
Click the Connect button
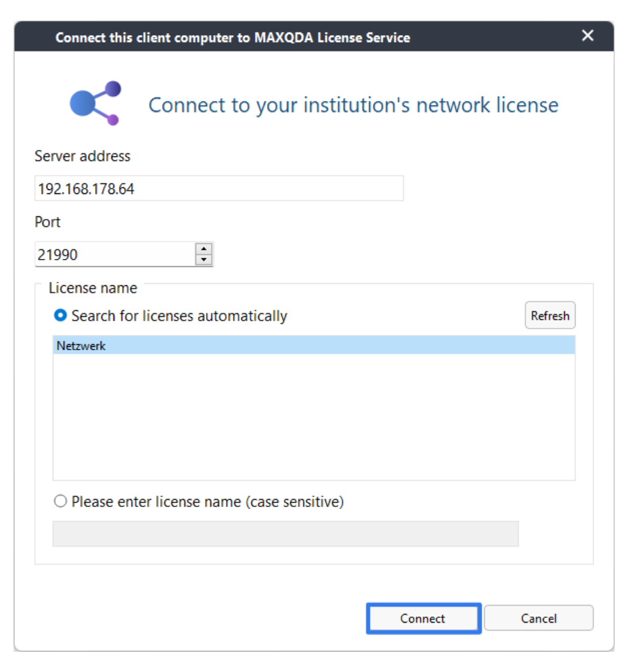(423, 618)
